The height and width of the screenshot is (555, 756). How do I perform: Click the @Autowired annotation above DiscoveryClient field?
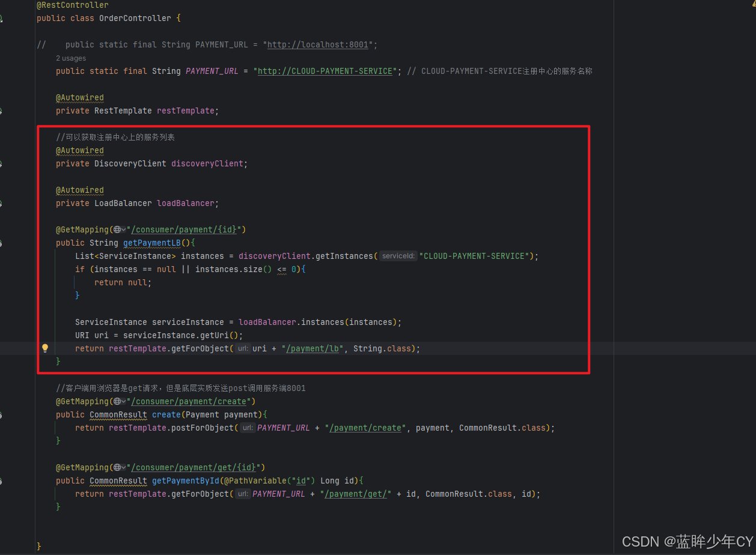click(x=80, y=150)
